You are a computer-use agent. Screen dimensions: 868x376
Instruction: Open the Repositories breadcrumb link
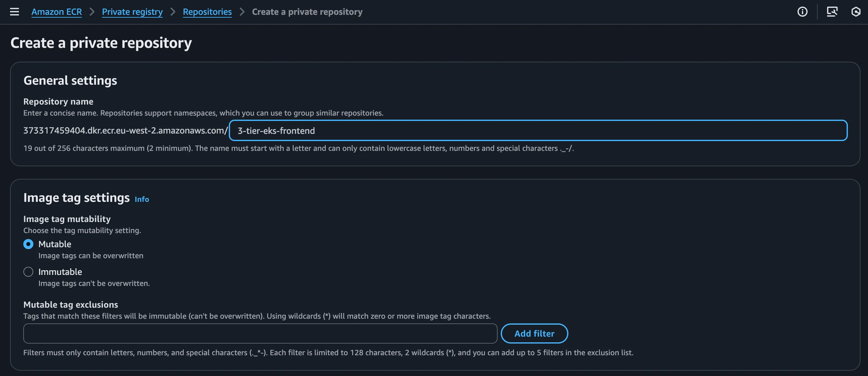207,12
